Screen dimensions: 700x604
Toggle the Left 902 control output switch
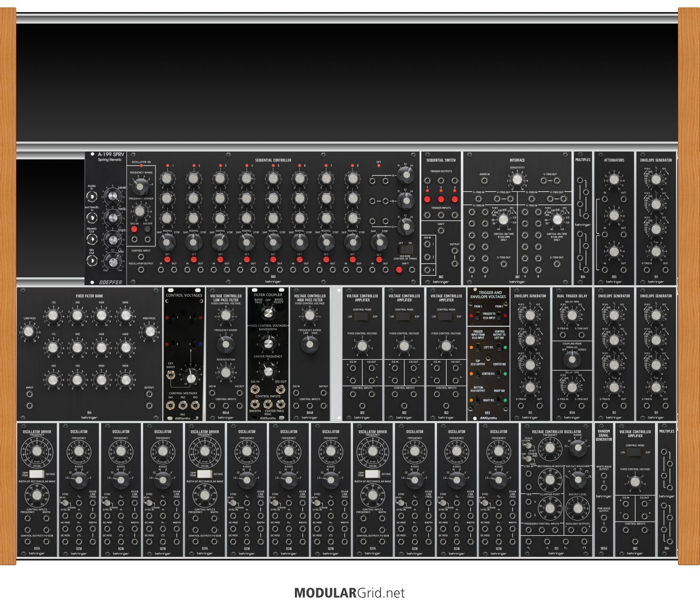498,348
